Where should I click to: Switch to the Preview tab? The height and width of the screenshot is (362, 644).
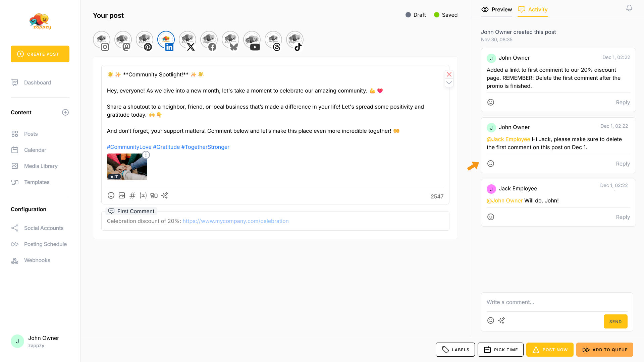click(x=496, y=9)
